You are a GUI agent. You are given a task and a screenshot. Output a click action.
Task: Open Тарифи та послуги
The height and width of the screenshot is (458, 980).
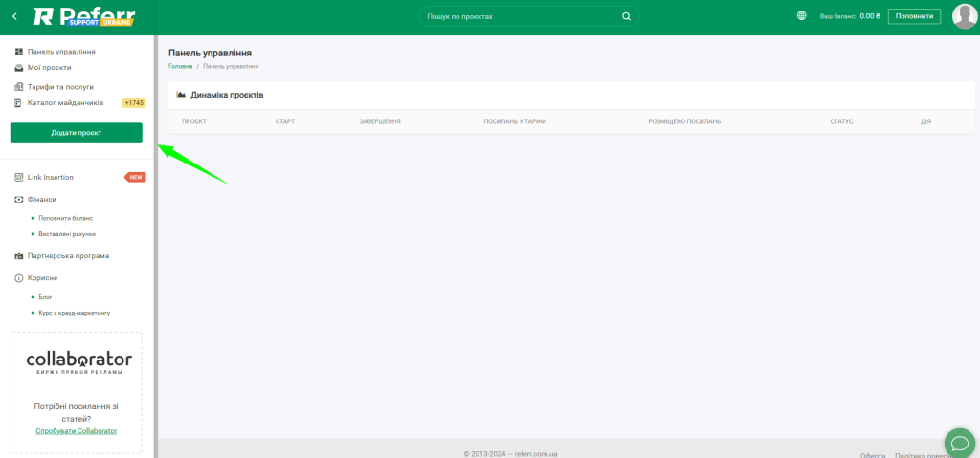[59, 87]
